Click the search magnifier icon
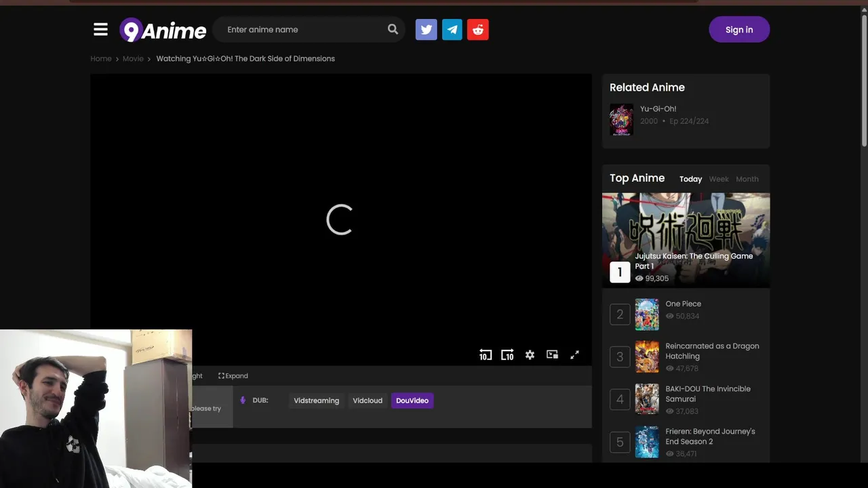868x488 pixels. (393, 29)
